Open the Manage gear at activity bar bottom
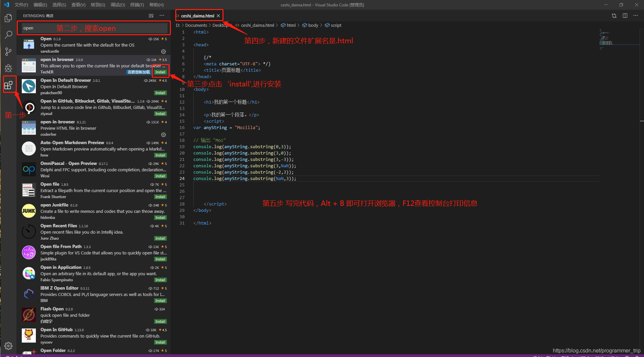Screen dimensions: 644x357 coord(8,346)
